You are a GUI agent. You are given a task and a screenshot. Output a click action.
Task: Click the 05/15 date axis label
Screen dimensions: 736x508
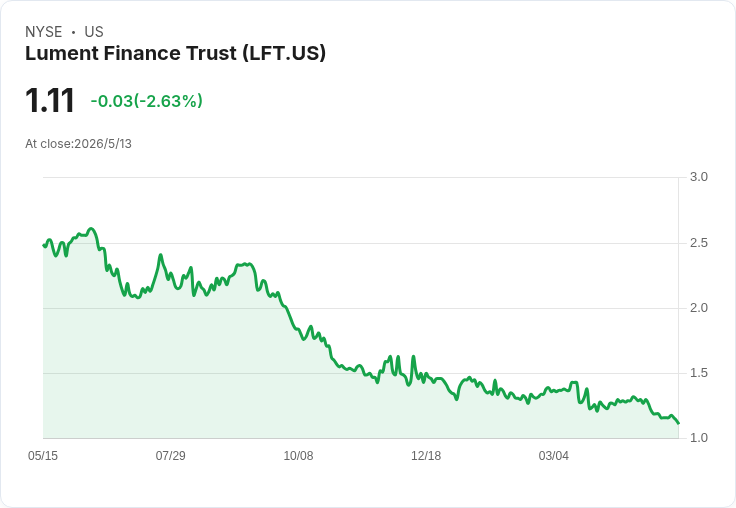coord(43,455)
